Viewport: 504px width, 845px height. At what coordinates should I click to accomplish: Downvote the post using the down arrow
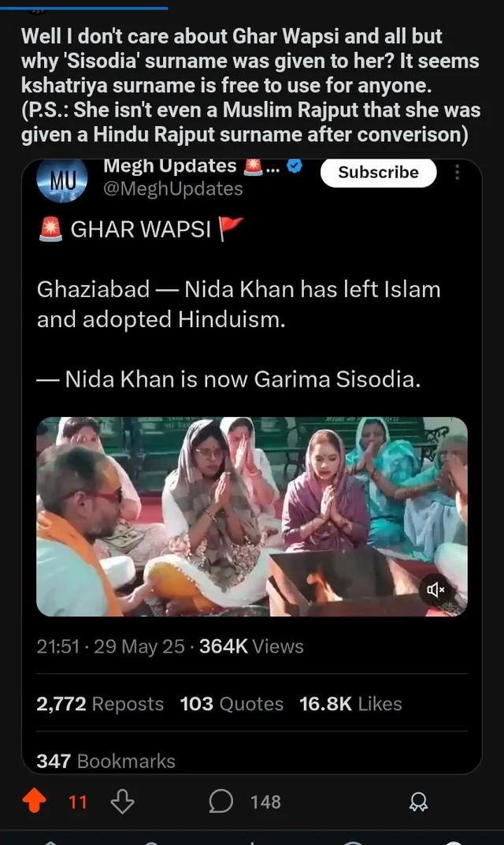[x=122, y=802]
